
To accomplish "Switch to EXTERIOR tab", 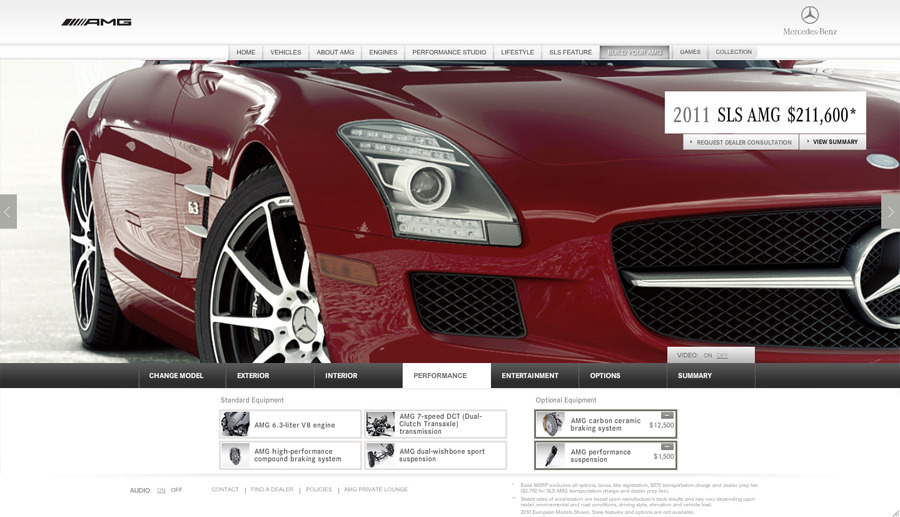I will (270, 376).
